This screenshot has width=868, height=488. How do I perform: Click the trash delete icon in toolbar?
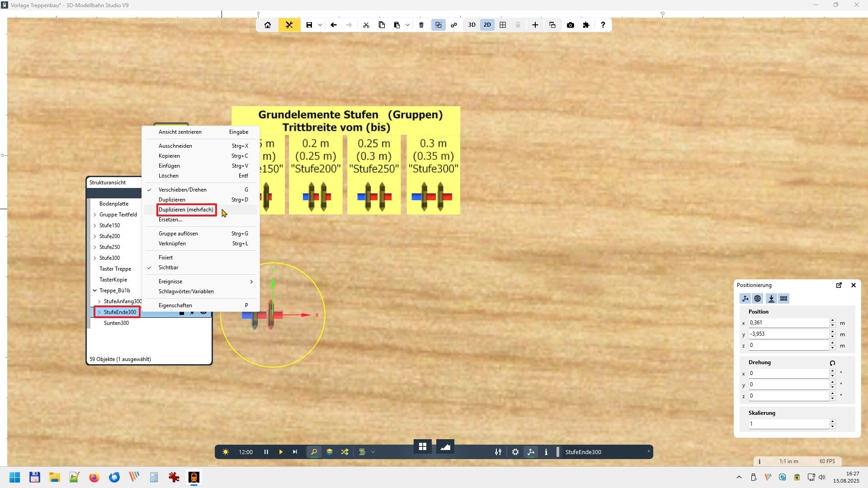[421, 25]
